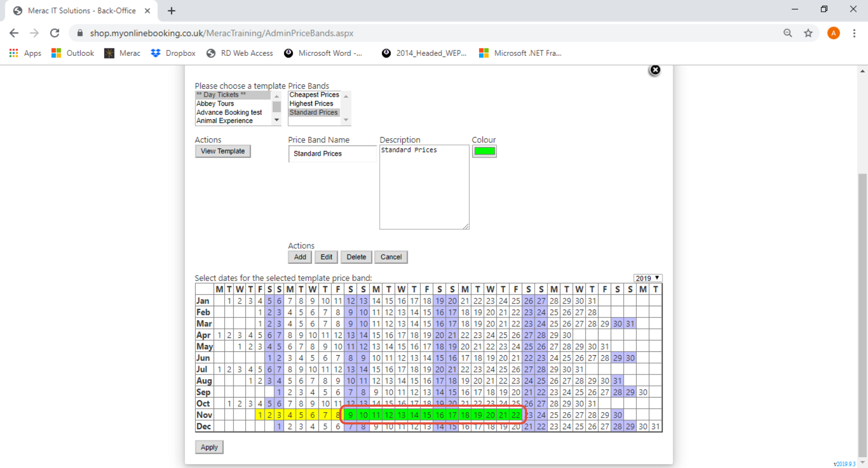This screenshot has width=868, height=468.
Task: Open the Dropbox bookmark
Action: pos(173,53)
